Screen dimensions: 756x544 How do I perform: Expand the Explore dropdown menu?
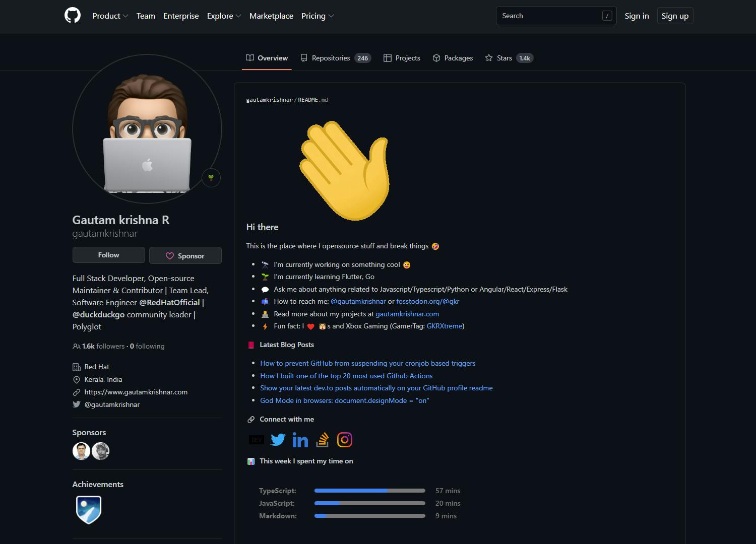(x=224, y=16)
